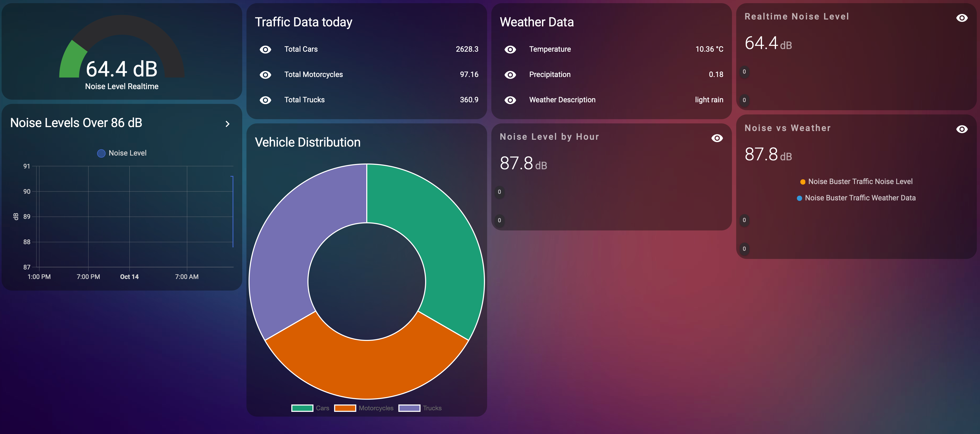
Task: Expand Noise Levels Over 86 dB chevron
Action: pyautogui.click(x=227, y=124)
